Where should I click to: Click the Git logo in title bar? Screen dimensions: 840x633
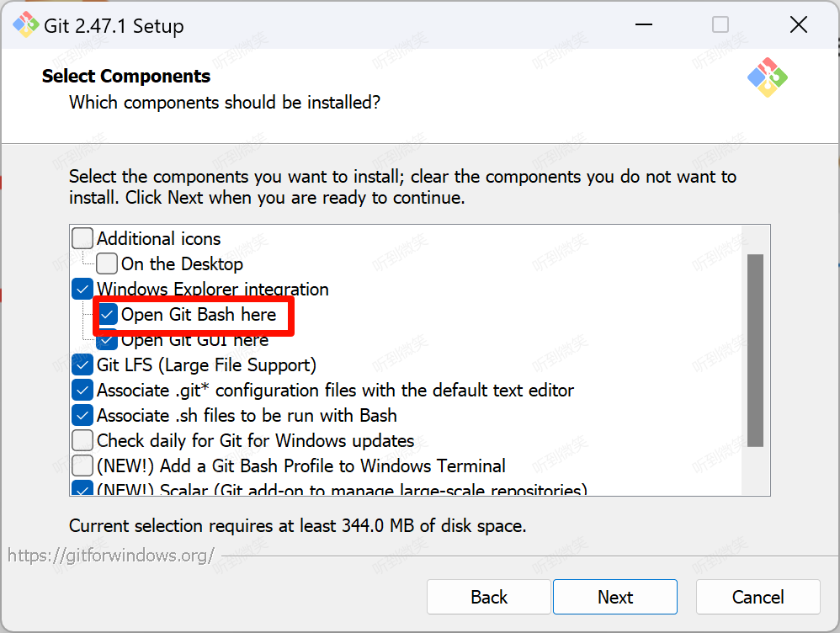(x=26, y=24)
